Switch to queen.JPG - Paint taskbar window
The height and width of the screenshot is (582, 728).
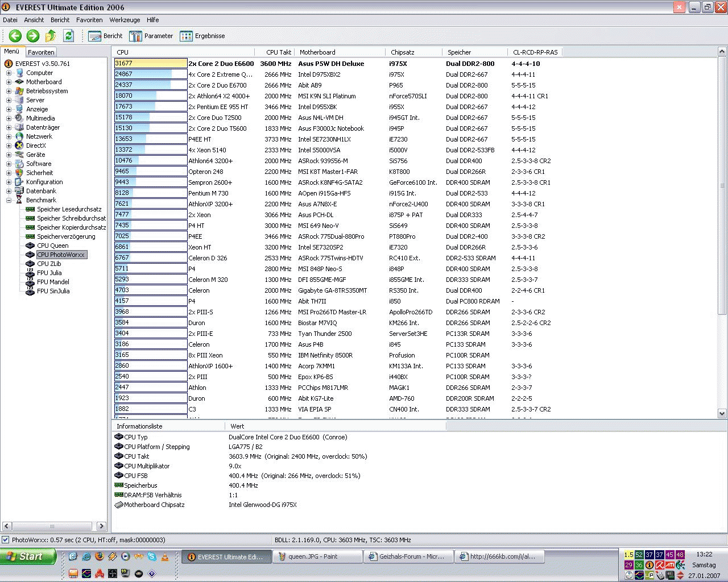pyautogui.click(x=317, y=556)
